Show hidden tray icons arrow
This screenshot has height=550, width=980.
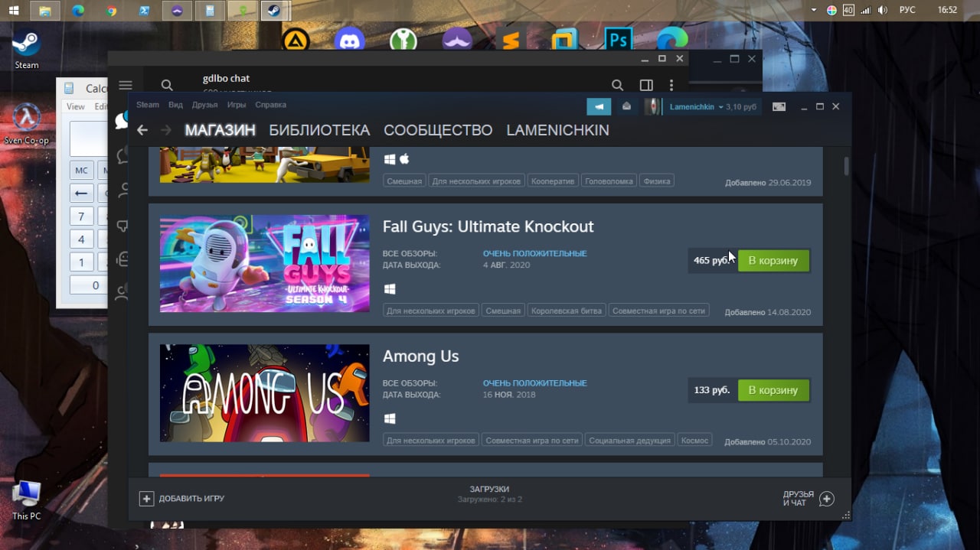point(815,10)
